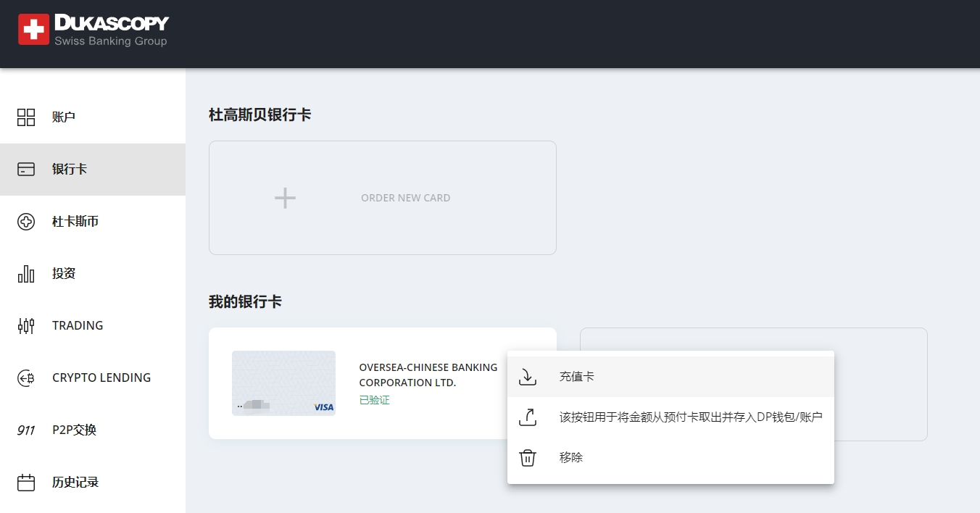Image resolution: width=980 pixels, height=513 pixels.
Task: Open the TRADING section
Action: tap(93, 326)
